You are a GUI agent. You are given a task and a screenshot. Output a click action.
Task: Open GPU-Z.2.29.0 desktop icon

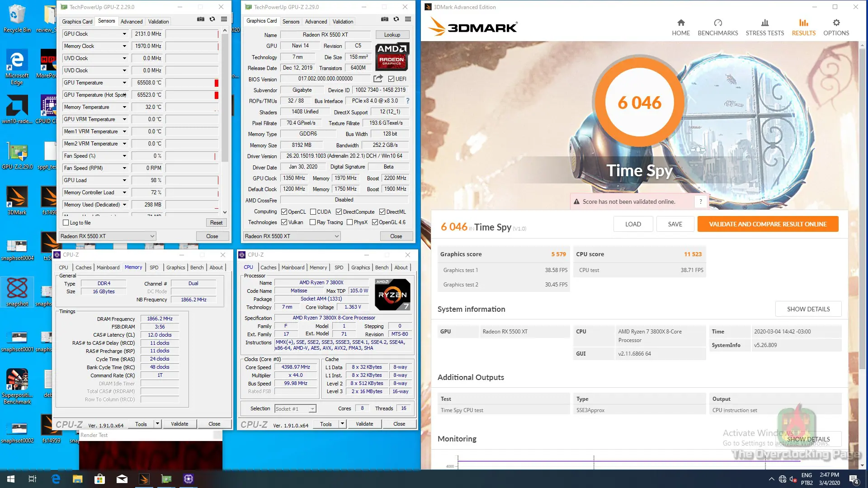point(17,156)
